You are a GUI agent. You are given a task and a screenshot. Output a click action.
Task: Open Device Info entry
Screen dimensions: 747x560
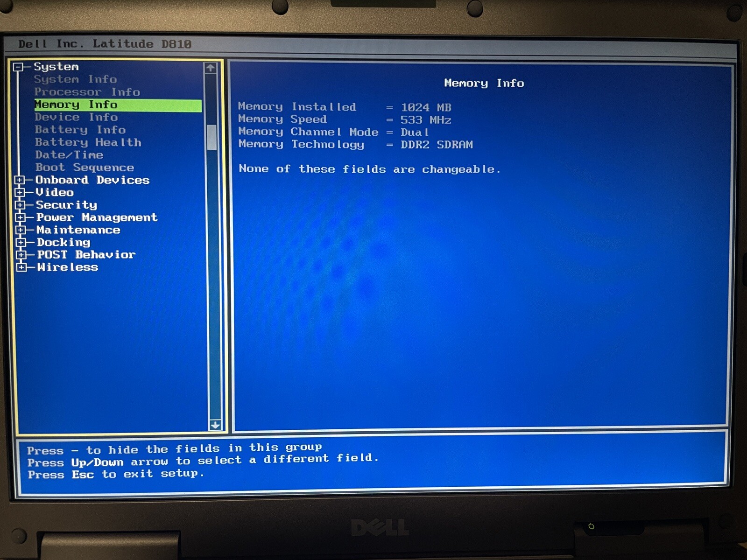coord(76,117)
